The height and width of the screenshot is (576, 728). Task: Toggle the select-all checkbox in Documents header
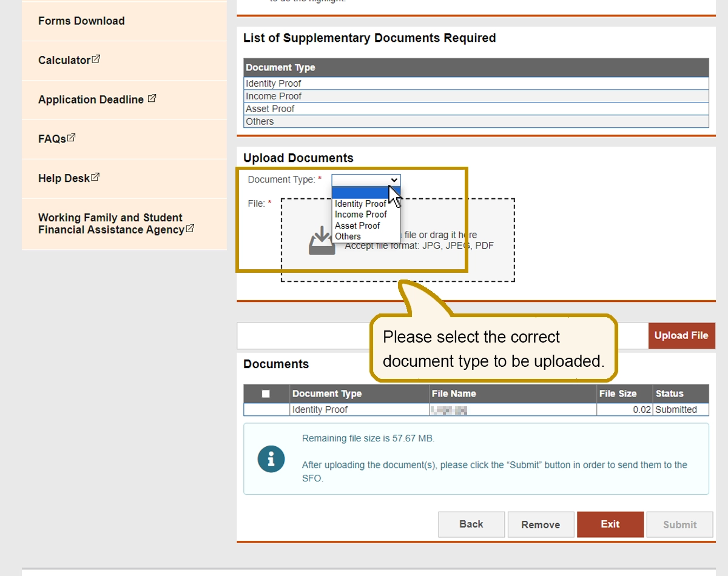tap(266, 393)
